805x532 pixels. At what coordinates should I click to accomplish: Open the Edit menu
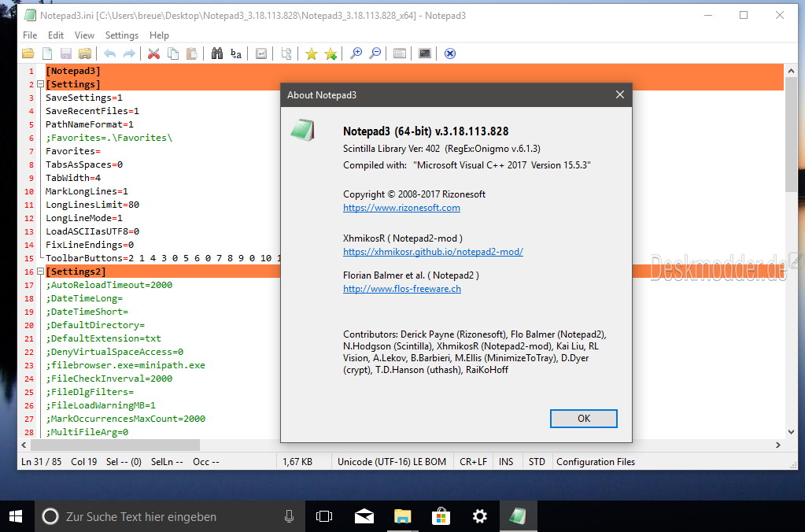click(55, 35)
